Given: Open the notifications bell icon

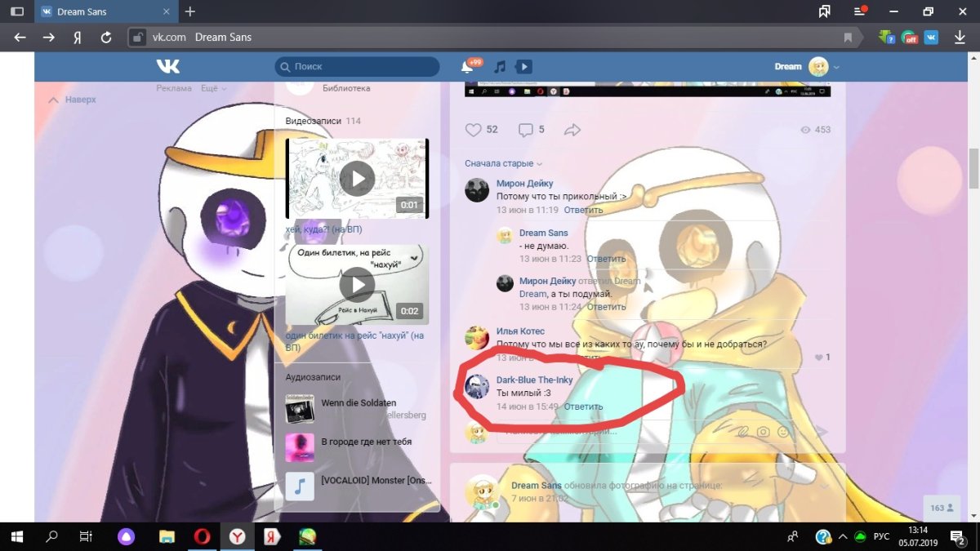Looking at the screenshot, I should coord(467,67).
